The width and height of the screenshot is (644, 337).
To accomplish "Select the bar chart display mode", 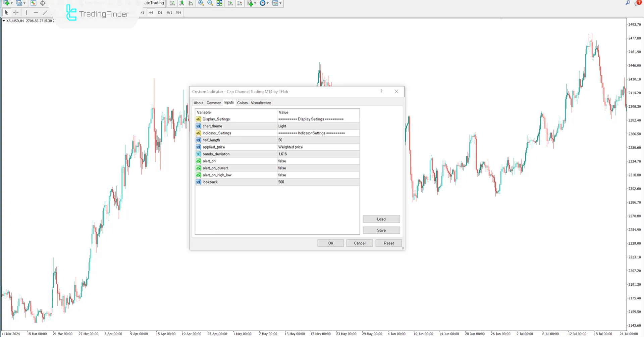I will [172, 3].
